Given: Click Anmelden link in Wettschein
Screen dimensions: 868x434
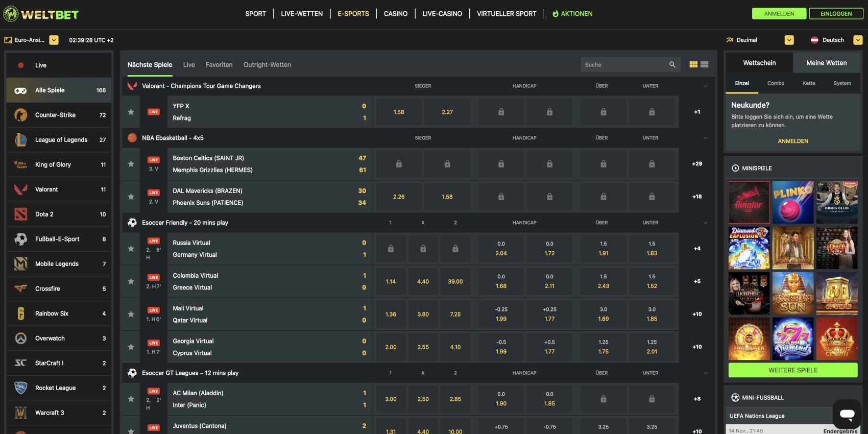Looking at the screenshot, I should (x=793, y=141).
